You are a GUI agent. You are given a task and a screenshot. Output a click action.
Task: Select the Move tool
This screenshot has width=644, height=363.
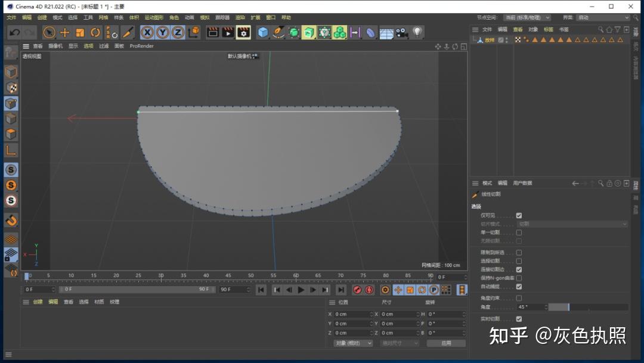pos(65,32)
